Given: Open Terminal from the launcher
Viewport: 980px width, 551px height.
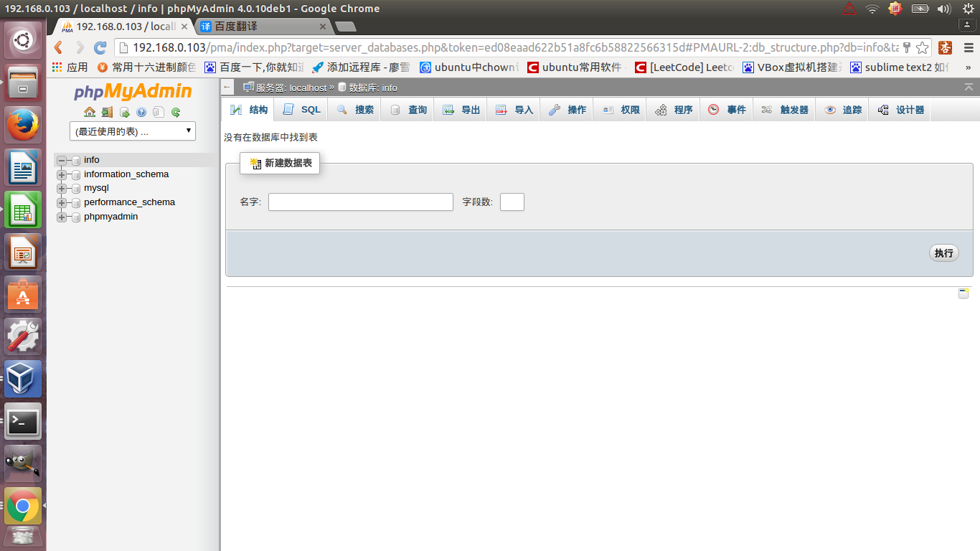Looking at the screenshot, I should pos(24,421).
